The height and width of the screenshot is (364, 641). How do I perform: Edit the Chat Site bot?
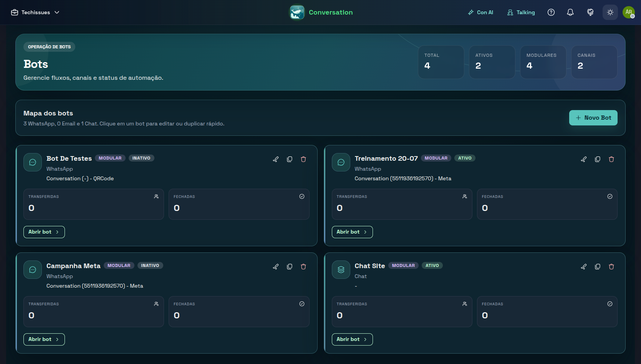coord(584,267)
